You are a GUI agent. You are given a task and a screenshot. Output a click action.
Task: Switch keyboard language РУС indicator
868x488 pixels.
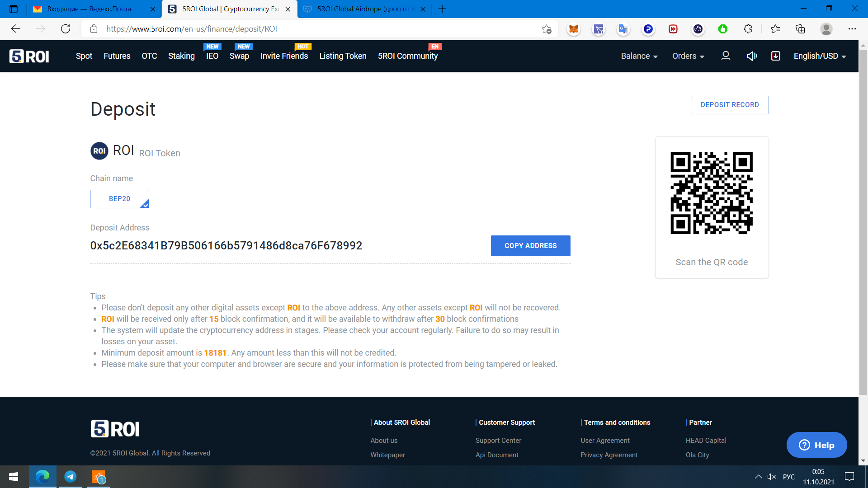pyautogui.click(x=789, y=477)
